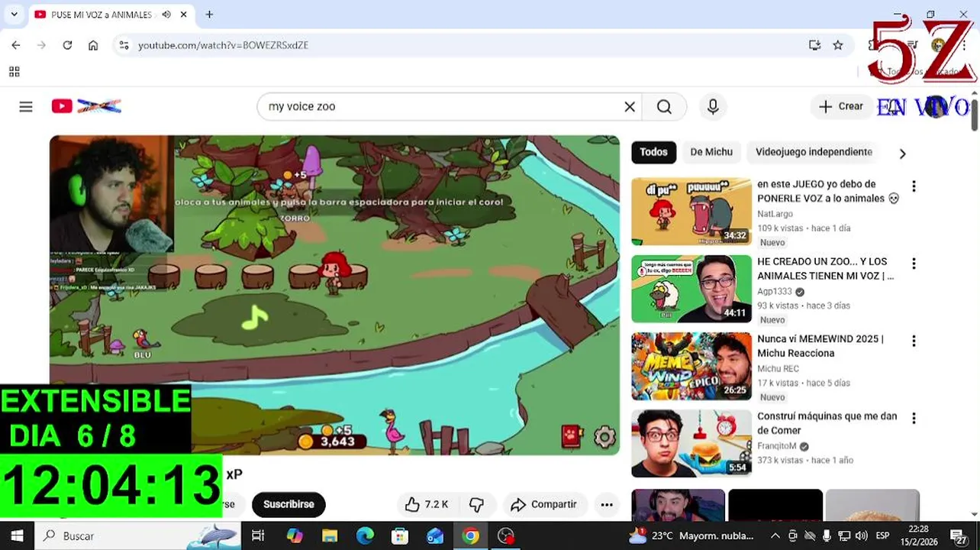Open the weather widget showing 23°C

[x=691, y=536]
